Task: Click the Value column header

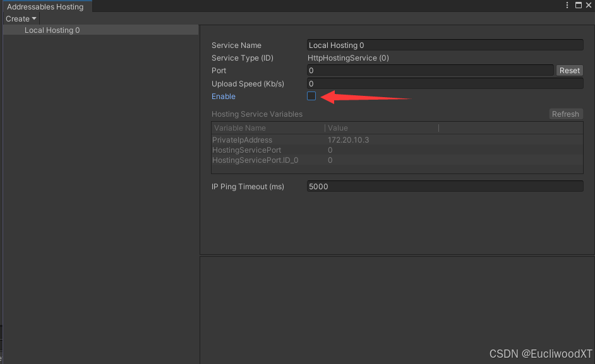Action: (338, 127)
